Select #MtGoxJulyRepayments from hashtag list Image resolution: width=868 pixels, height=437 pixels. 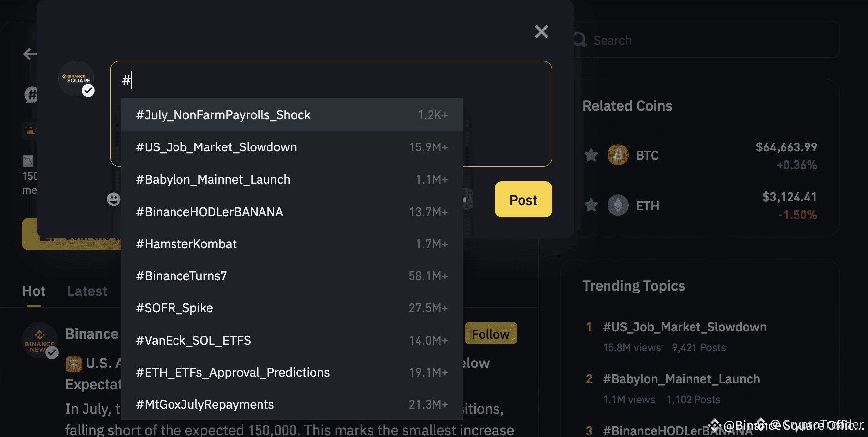pyautogui.click(x=292, y=405)
